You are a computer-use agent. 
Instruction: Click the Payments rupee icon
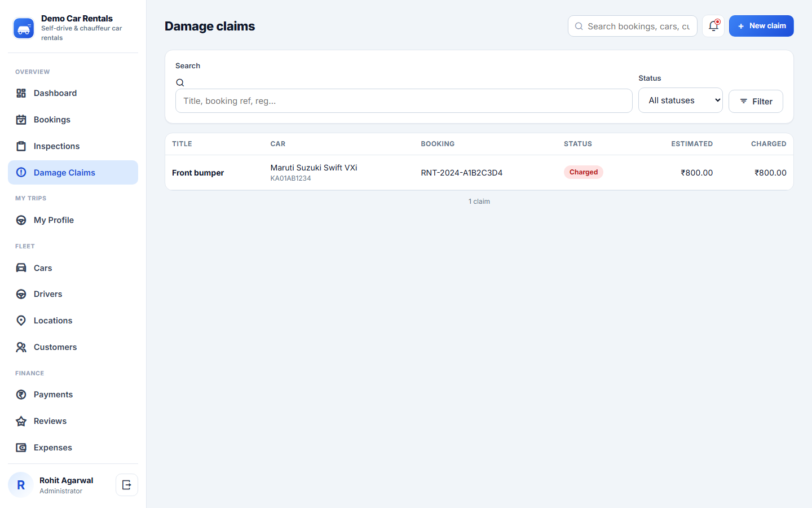point(21,395)
